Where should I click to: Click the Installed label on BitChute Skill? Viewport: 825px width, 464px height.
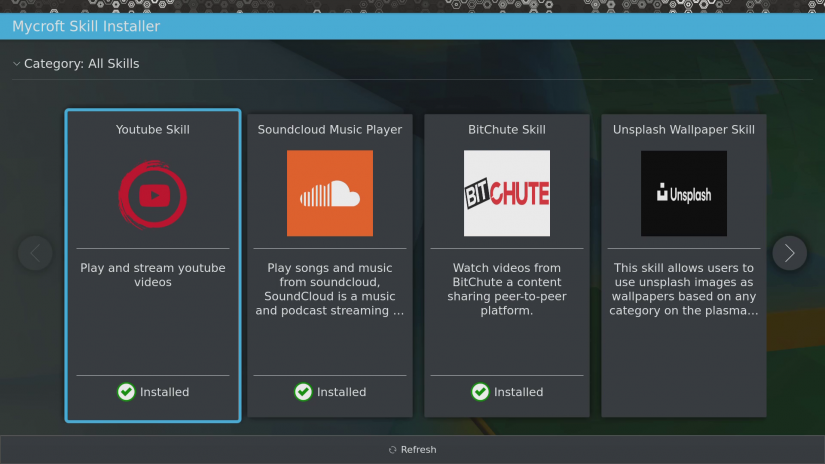tap(518, 392)
